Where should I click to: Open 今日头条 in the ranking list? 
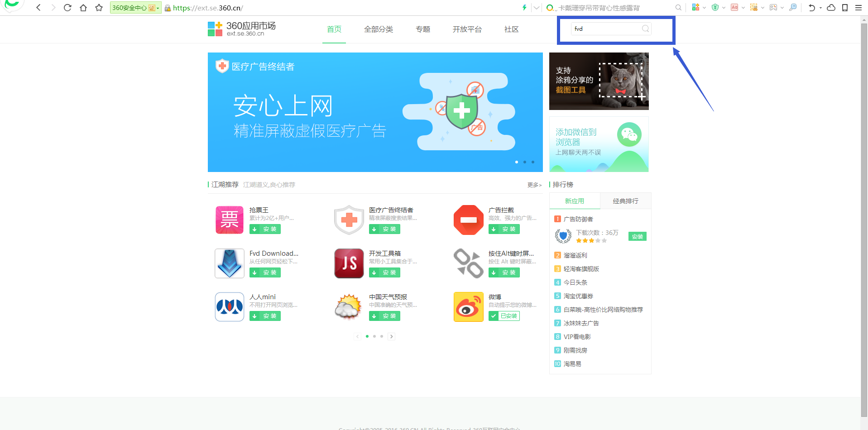pyautogui.click(x=575, y=282)
